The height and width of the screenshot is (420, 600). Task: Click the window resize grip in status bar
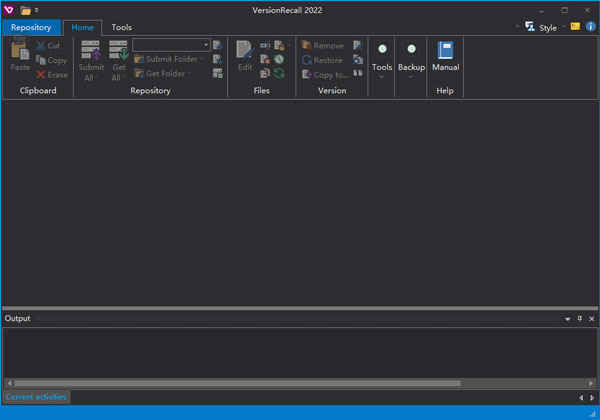(x=593, y=414)
